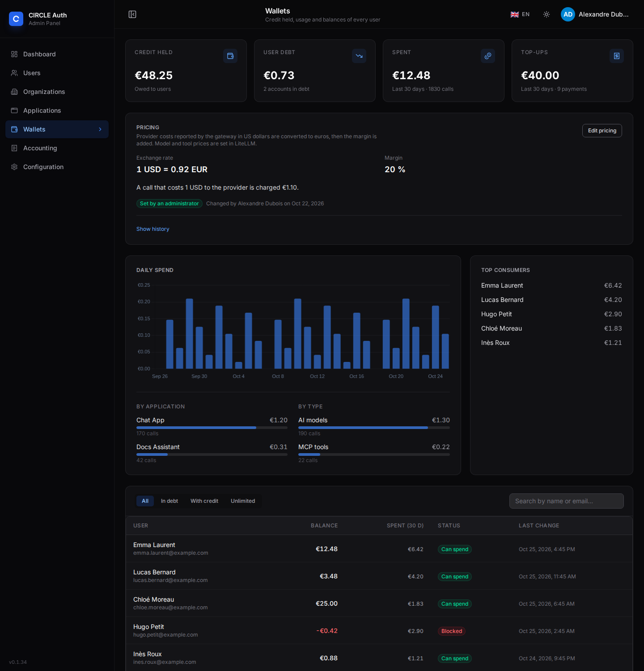Click the Spent coins icon
The width and height of the screenshot is (644, 671).
[488, 56]
